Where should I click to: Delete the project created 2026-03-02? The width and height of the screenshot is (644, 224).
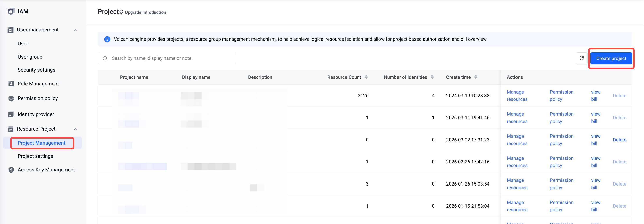(x=619, y=140)
